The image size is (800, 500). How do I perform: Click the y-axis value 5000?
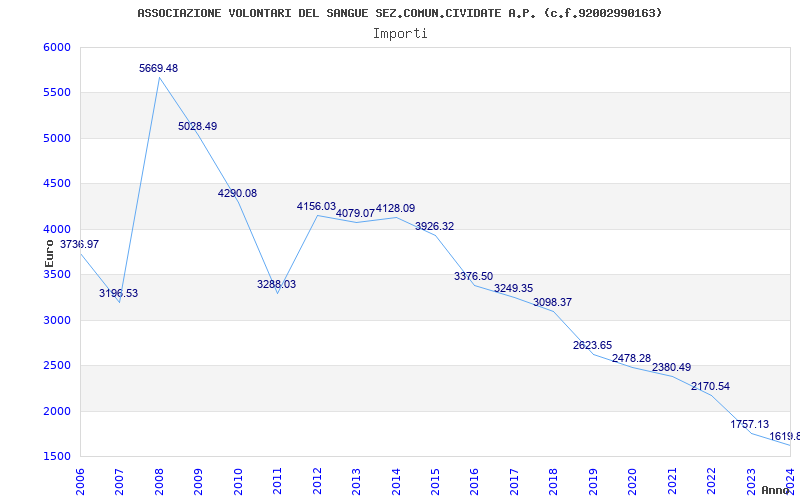[x=57, y=139]
